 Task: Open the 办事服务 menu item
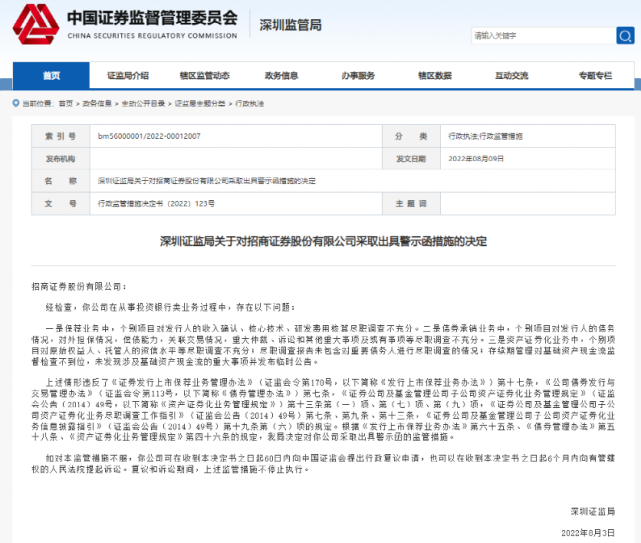pyautogui.click(x=357, y=76)
